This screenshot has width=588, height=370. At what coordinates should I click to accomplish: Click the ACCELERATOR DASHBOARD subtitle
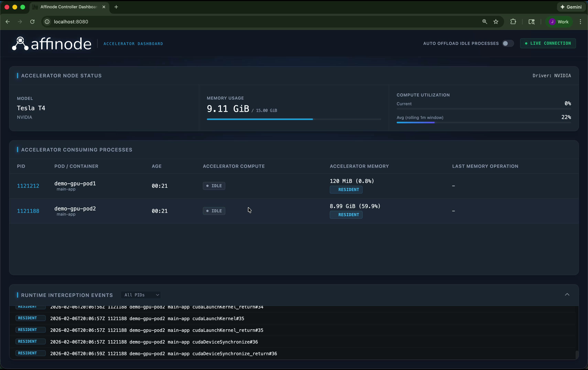click(x=133, y=44)
